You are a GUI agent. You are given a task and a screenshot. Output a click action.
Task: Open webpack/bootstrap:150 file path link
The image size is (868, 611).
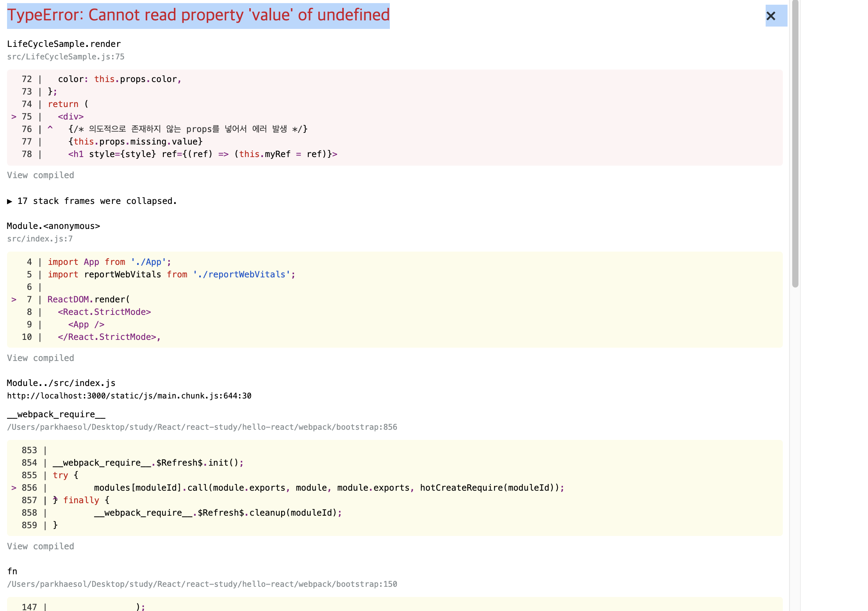point(202,584)
